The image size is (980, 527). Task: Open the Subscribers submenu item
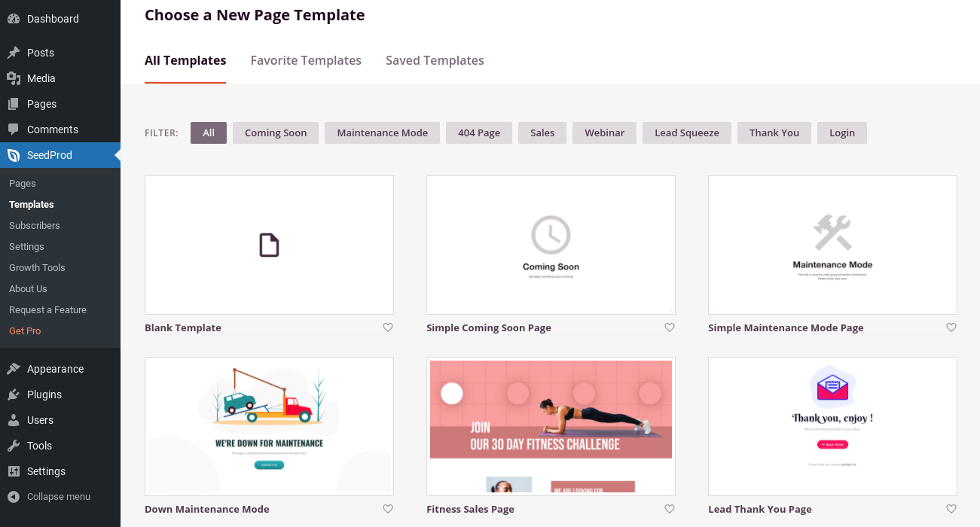[x=35, y=226]
